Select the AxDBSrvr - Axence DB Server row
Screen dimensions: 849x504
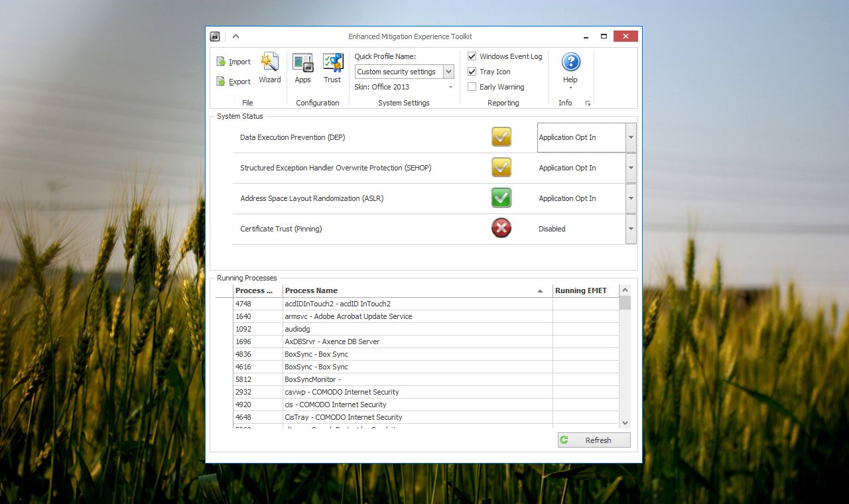[x=417, y=342]
